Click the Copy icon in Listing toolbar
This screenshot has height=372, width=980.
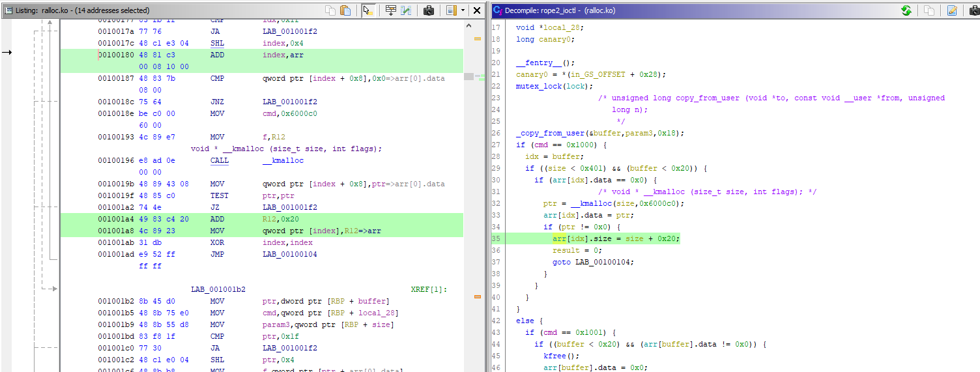point(331,10)
